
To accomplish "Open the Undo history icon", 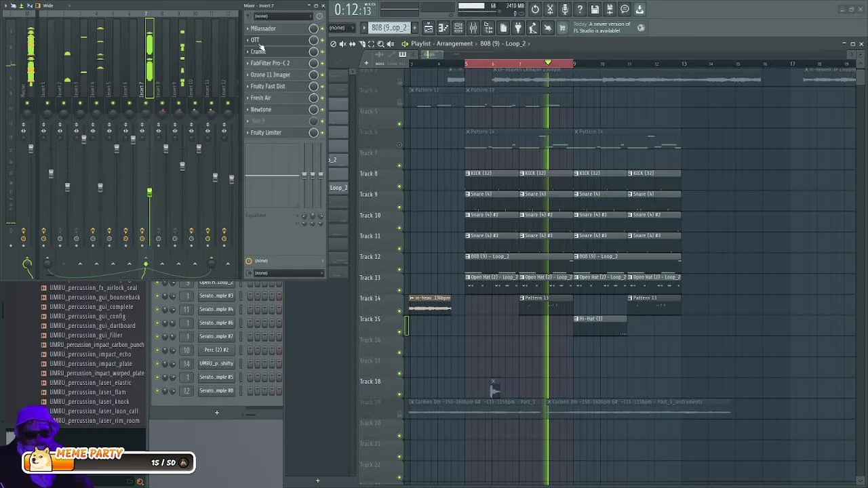I will (535, 9).
